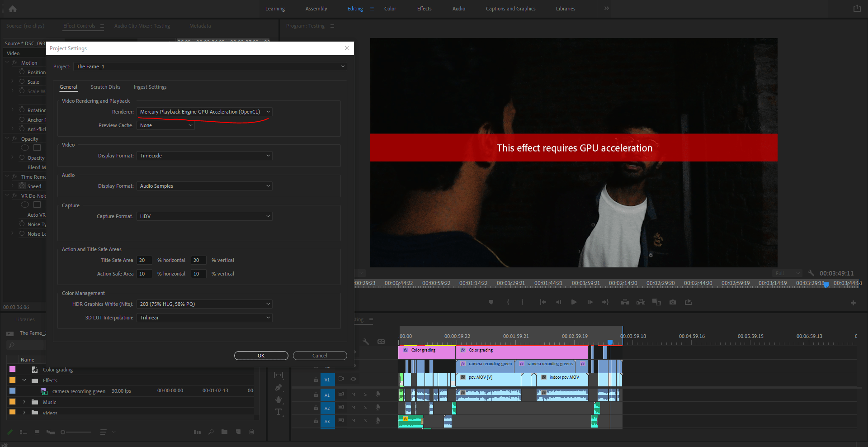This screenshot has height=447, width=868.
Task: Switch to the Scratch Disks tab
Action: coord(105,87)
